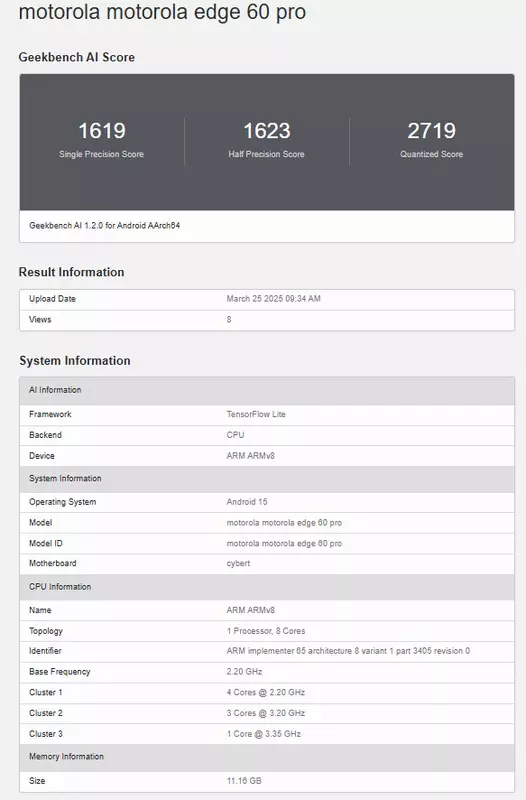Image resolution: width=526 pixels, height=800 pixels.
Task: Select the March 25 2025 09:34 AM value
Action: [273, 299]
